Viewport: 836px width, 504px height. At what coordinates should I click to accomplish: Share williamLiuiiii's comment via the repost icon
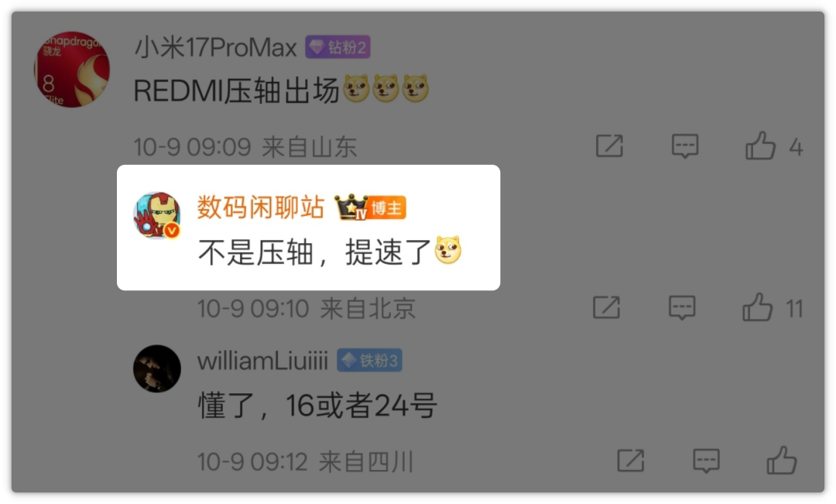click(631, 461)
